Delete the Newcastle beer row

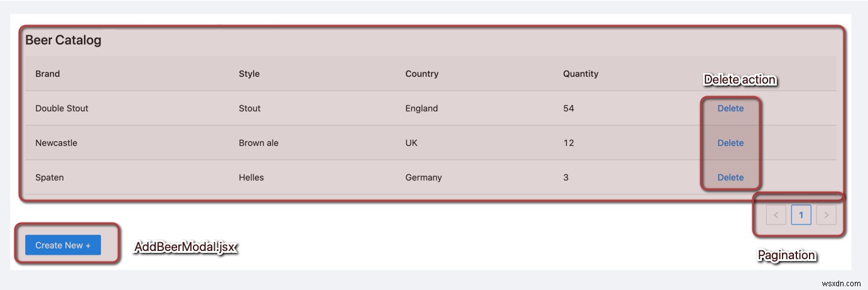(730, 143)
